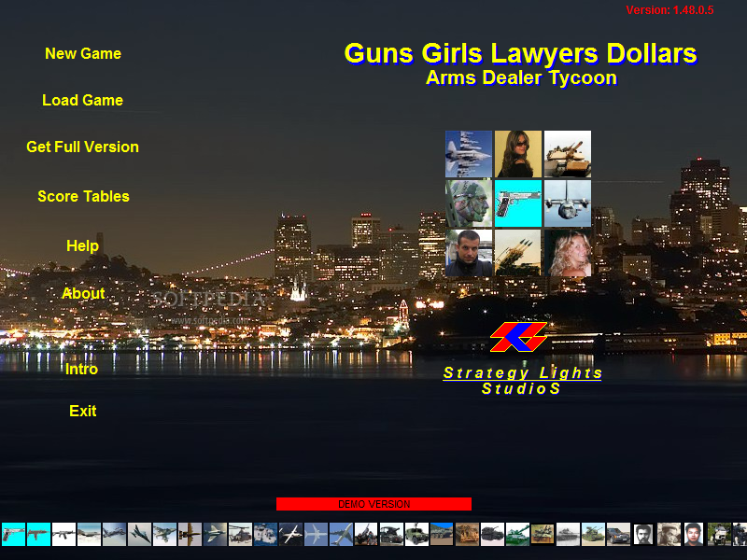Select the cargo plane front-view thumbnail
The height and width of the screenshot is (560, 747).
coord(568,203)
